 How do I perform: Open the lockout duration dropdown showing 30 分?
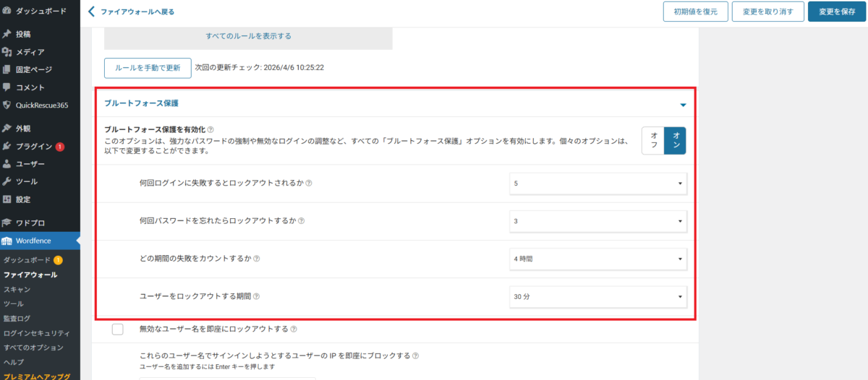pos(597,296)
